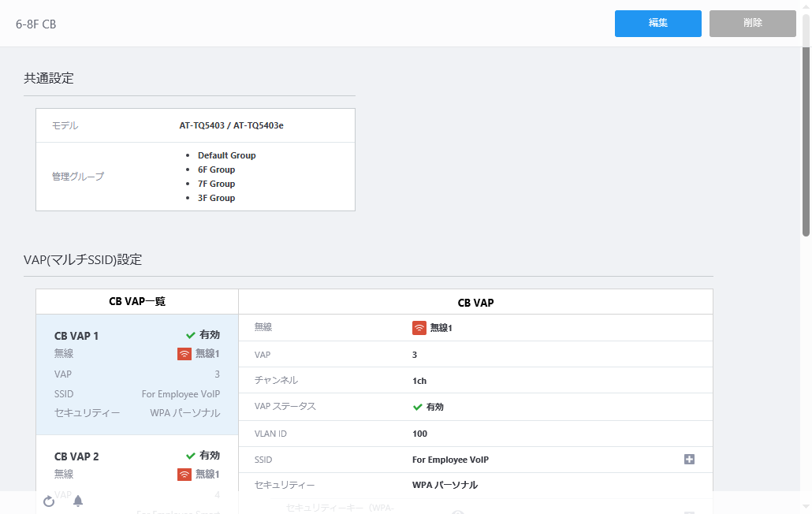Click the チャンネル label
Screen dimensions: 812x514
[x=276, y=380]
